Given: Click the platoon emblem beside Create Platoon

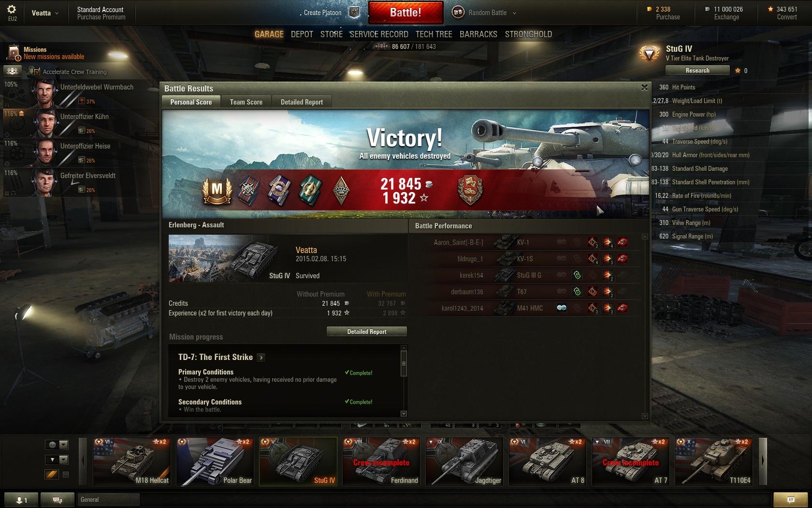Looking at the screenshot, I should 355,13.
